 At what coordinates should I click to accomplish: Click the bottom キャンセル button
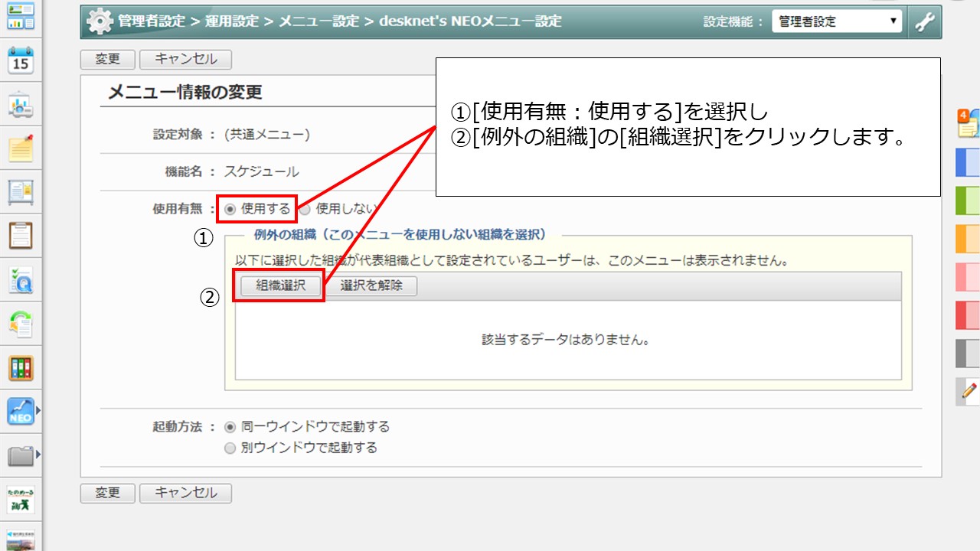coord(186,493)
